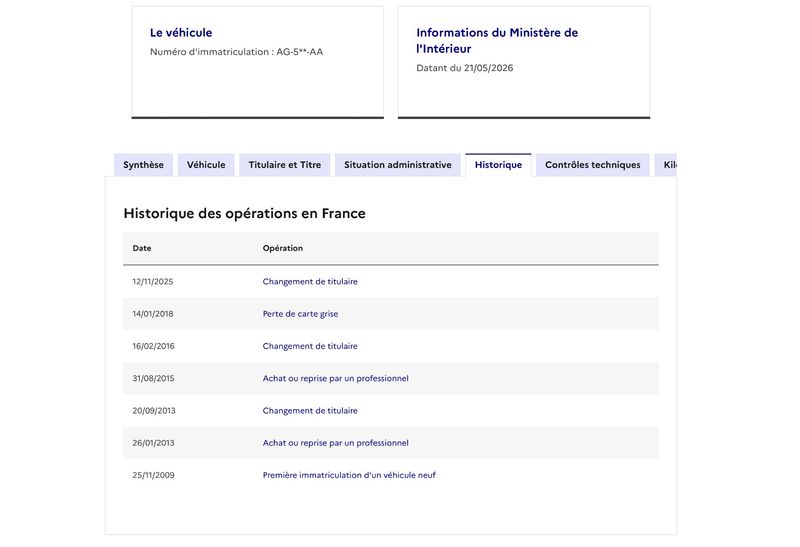Click Achat ou reprise par un professionnel 26/01/2013

pyautogui.click(x=336, y=443)
